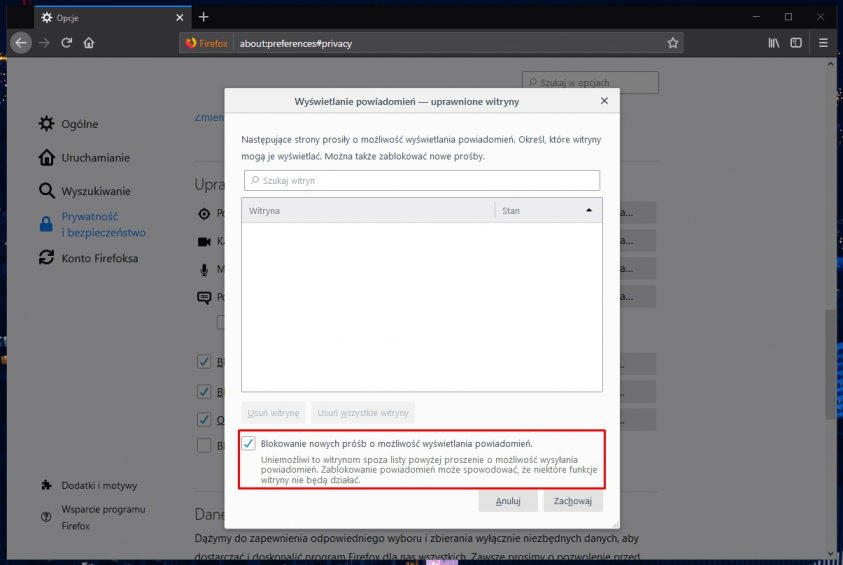843x565 pixels.
Task: Select the Ogólne settings category
Action: click(x=68, y=124)
